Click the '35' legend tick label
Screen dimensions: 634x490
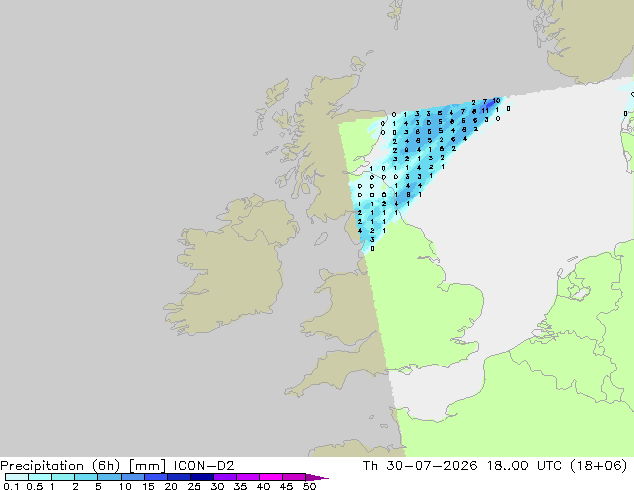240,486
